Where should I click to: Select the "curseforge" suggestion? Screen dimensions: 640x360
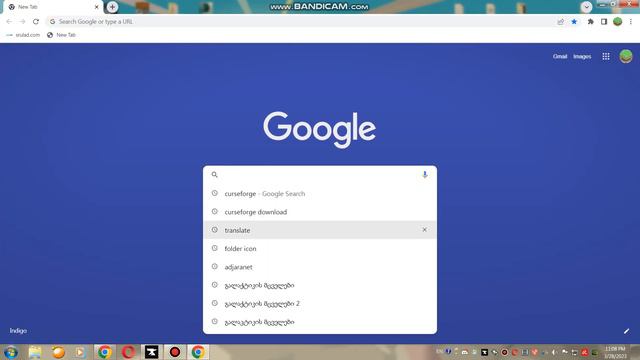click(320, 193)
